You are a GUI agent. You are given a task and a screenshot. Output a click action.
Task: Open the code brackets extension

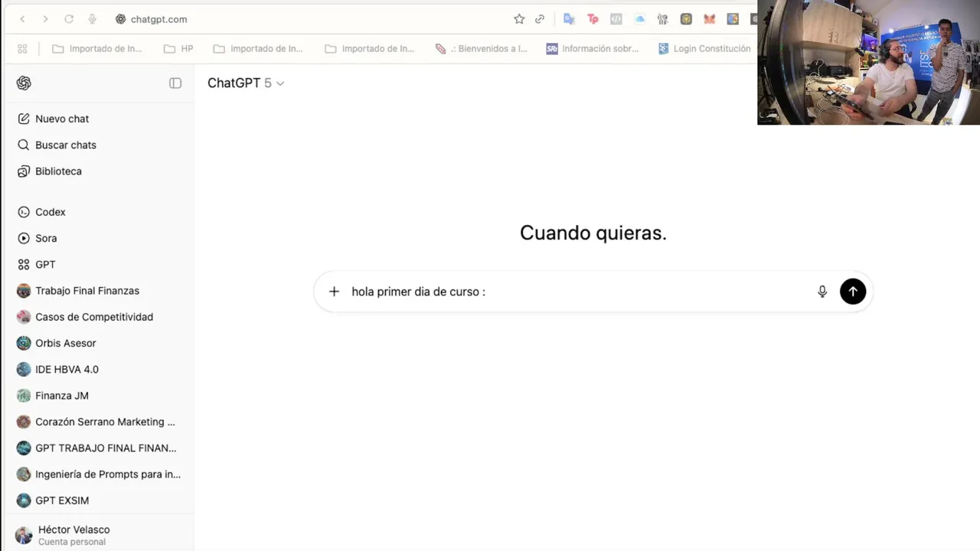click(x=616, y=19)
